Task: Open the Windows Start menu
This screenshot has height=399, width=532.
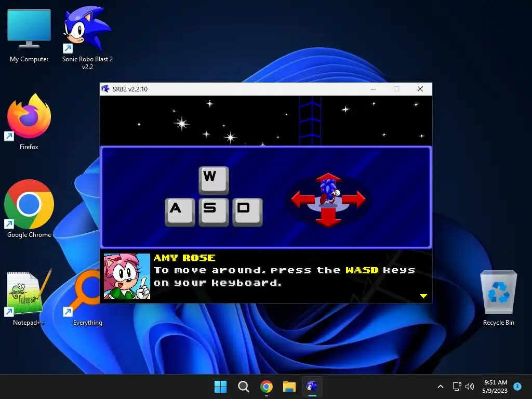Action: pos(220,387)
